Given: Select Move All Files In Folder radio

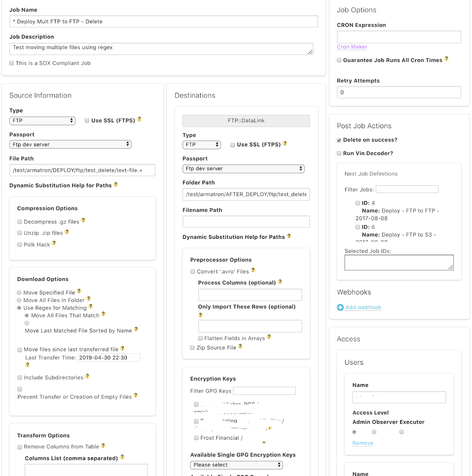Looking at the screenshot, I should click(19, 300).
